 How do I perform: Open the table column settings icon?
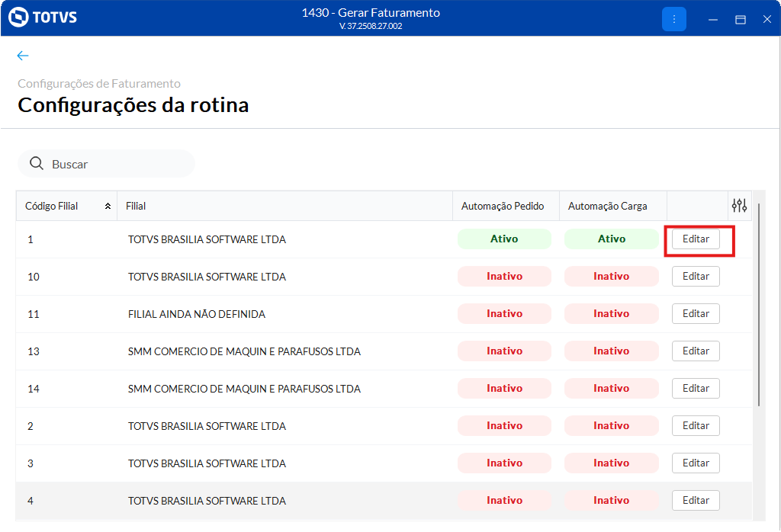click(x=739, y=206)
